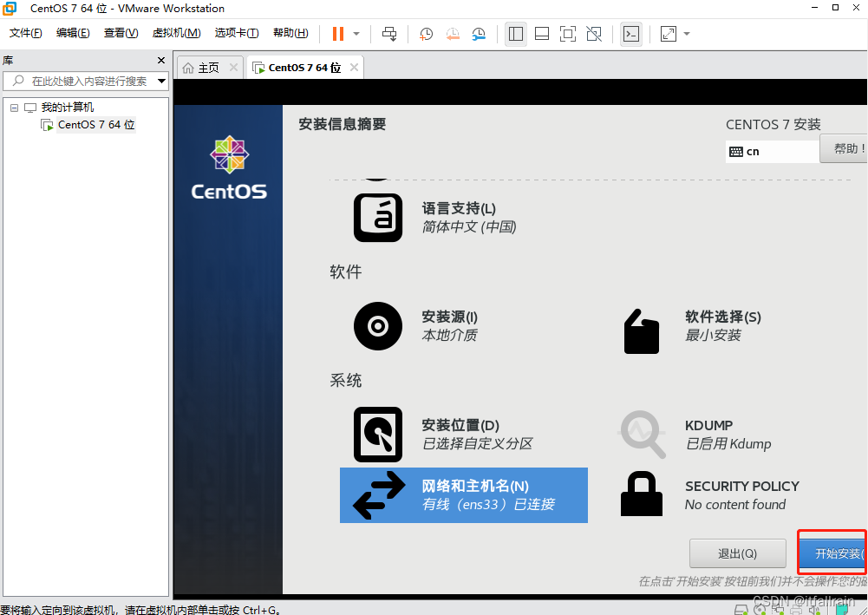Open the 帮助(H) menu
The image size is (868, 615).
coord(290,33)
